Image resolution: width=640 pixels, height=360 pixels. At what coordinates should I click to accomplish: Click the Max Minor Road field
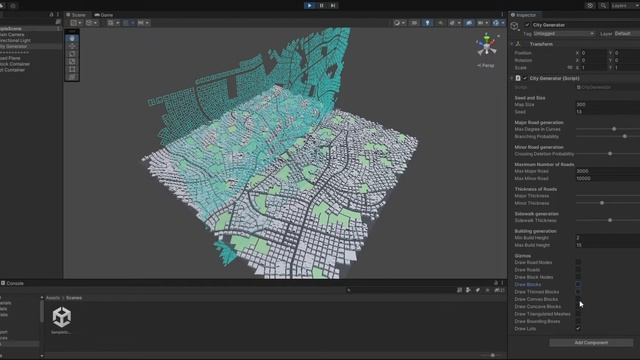tap(607, 178)
